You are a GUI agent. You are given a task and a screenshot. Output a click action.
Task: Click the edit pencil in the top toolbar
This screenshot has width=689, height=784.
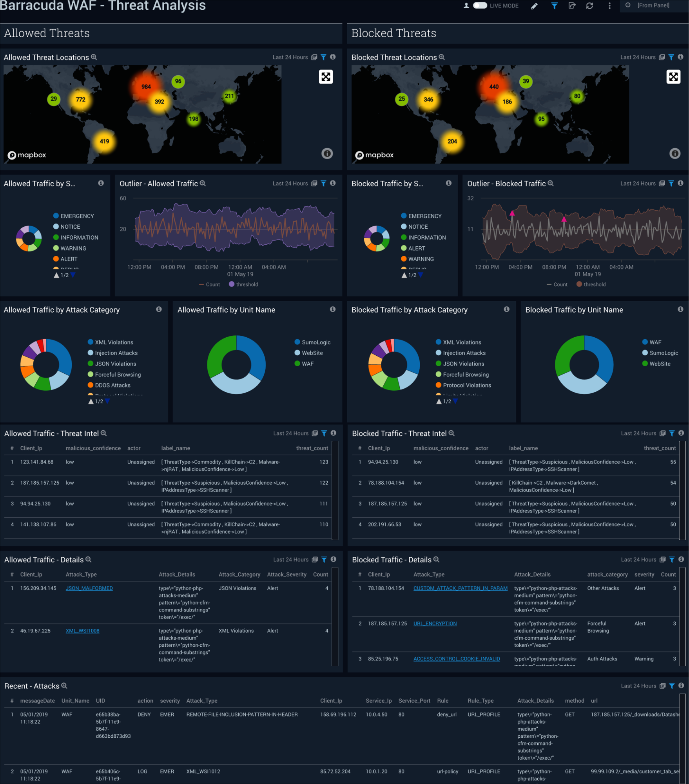pos(534,6)
